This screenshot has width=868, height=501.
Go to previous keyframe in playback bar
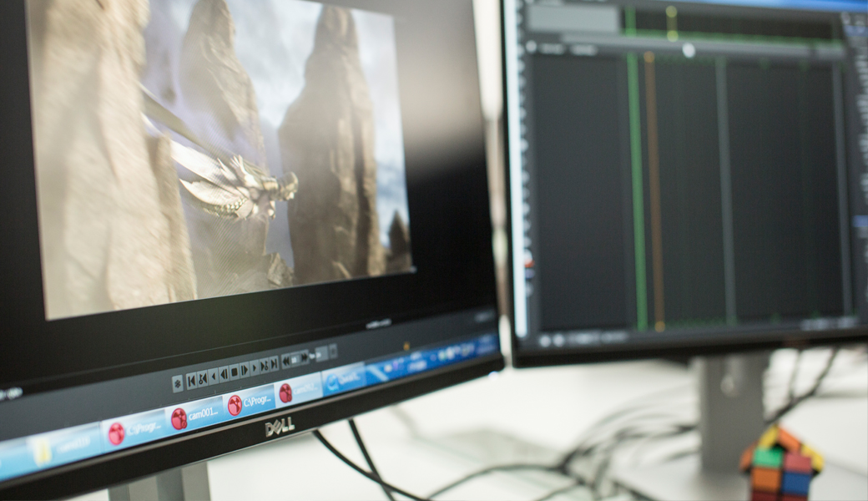click(203, 379)
